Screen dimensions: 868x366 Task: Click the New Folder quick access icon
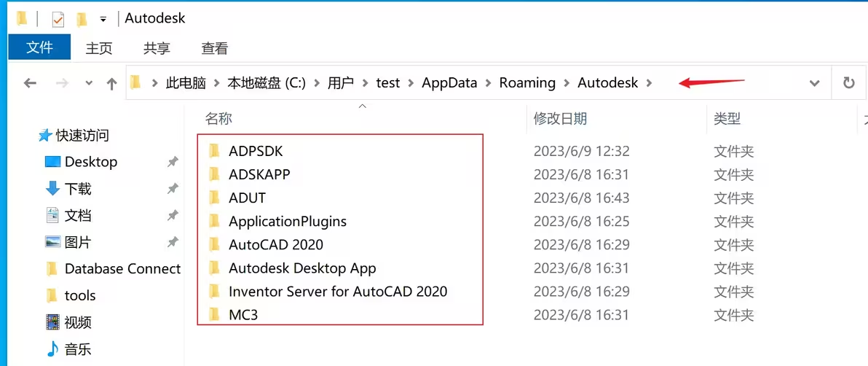tap(82, 20)
